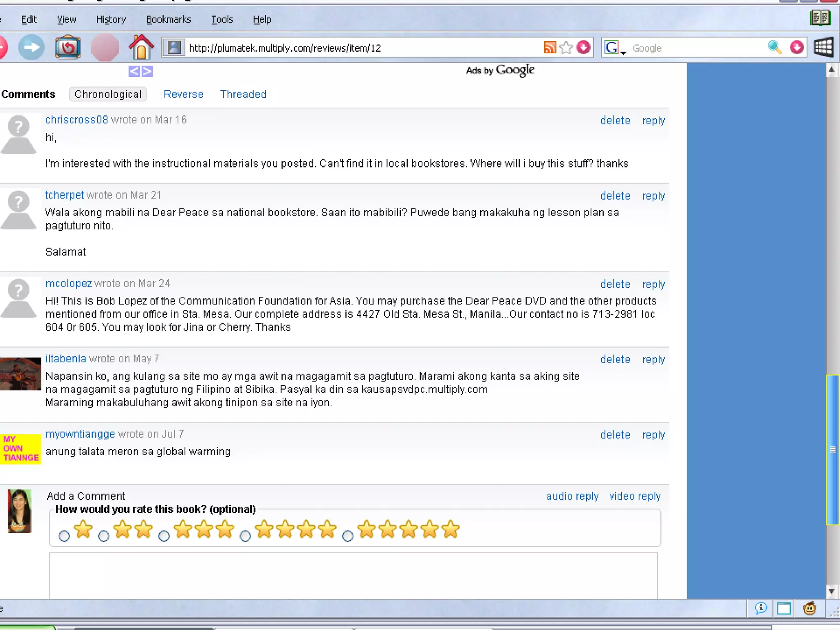Click the blue Forward arrow button
This screenshot has width=840, height=630.
pyautogui.click(x=31, y=48)
